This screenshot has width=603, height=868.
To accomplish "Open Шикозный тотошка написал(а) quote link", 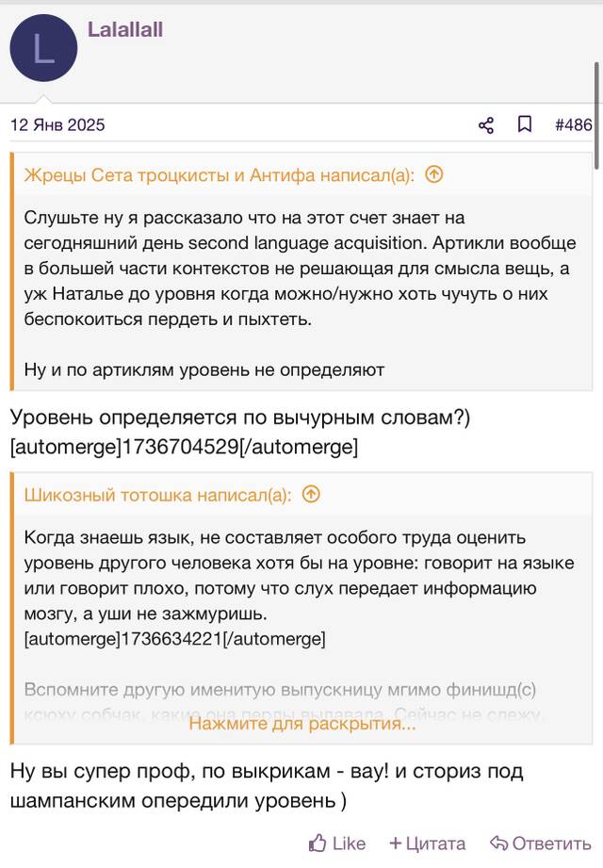I will point(157,495).
